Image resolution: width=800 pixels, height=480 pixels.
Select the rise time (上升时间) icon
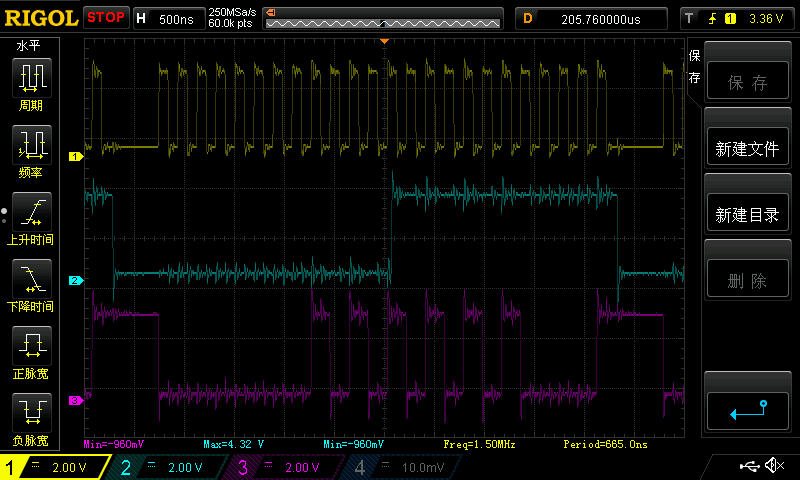point(32,212)
